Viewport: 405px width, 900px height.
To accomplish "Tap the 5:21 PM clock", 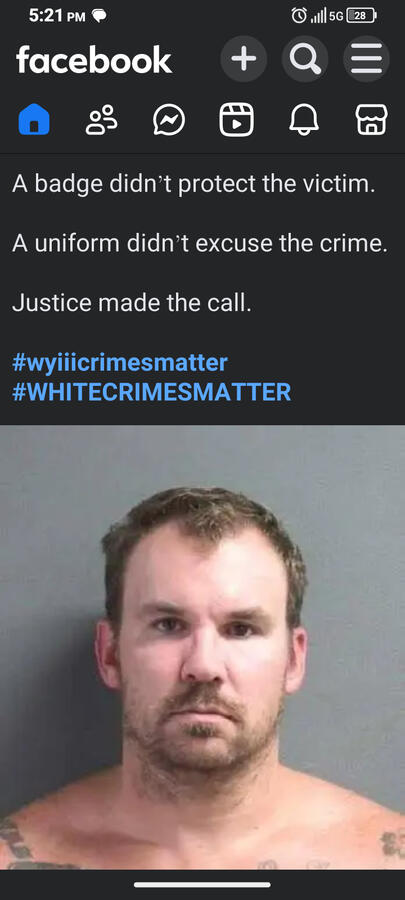I will (x=57, y=16).
